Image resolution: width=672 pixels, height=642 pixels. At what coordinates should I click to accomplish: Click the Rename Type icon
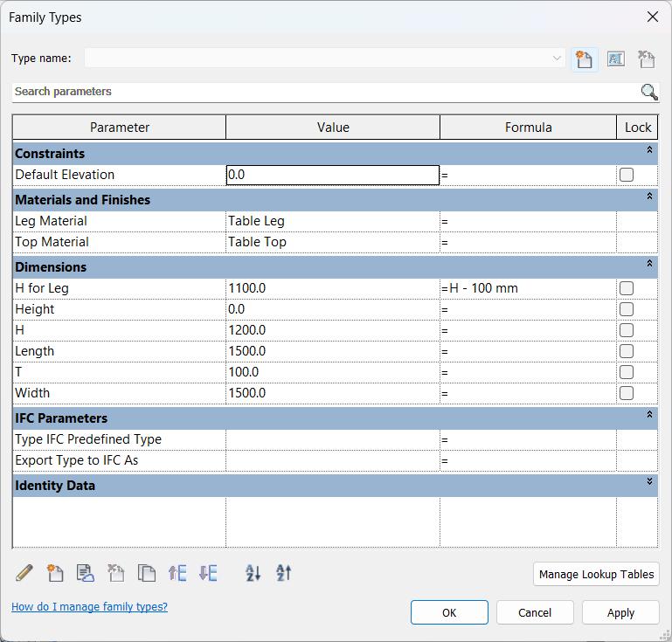click(x=616, y=59)
